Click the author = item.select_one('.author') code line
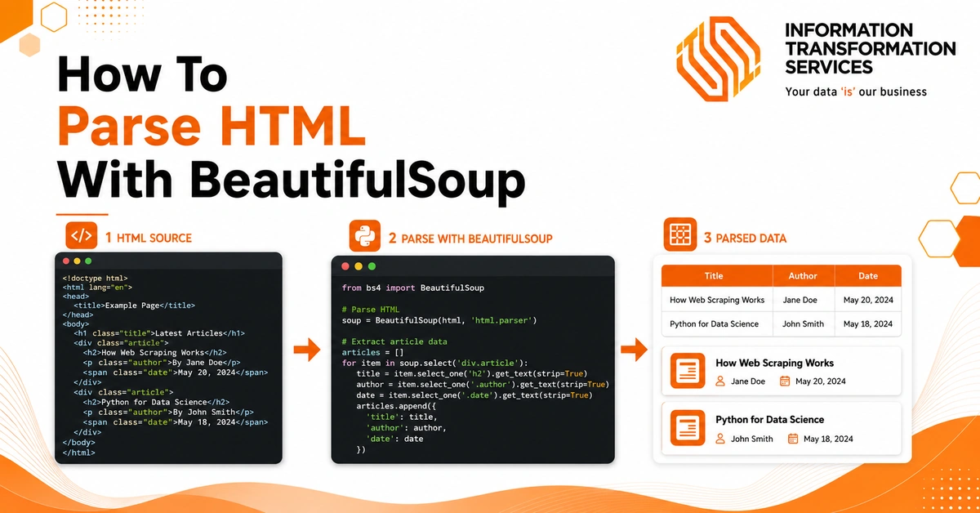 coord(483,384)
